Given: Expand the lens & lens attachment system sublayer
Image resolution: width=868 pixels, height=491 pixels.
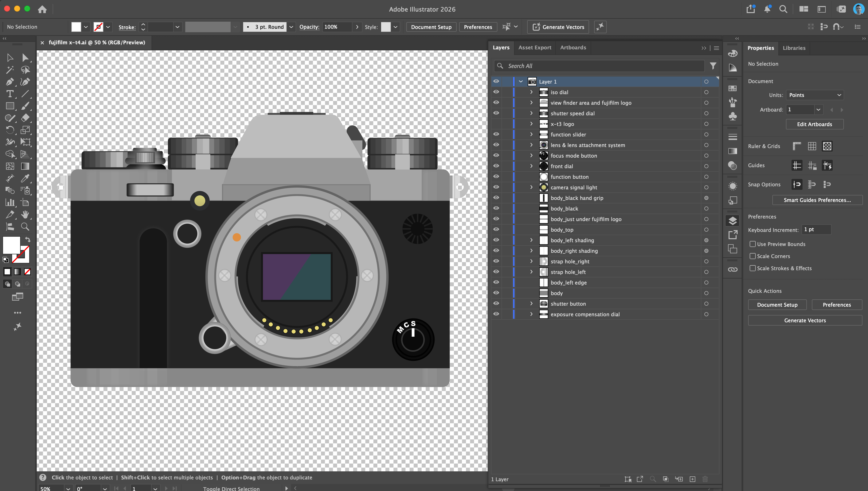Looking at the screenshot, I should (531, 145).
